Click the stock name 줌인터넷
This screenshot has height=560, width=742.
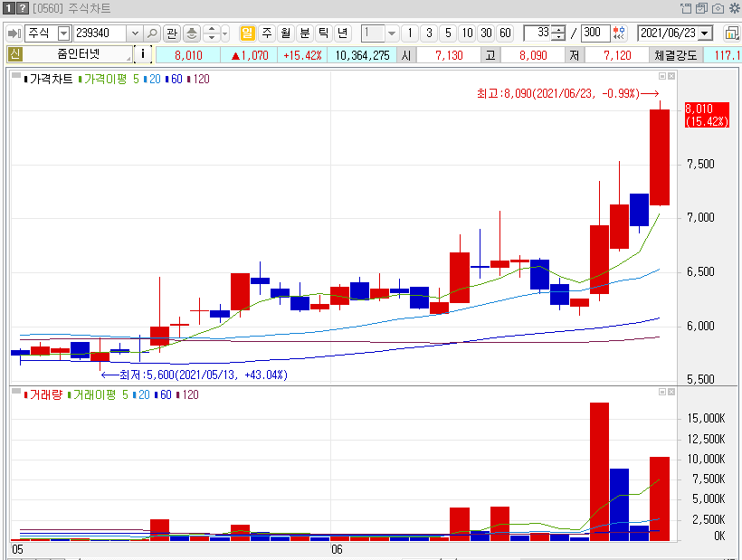[x=78, y=54]
